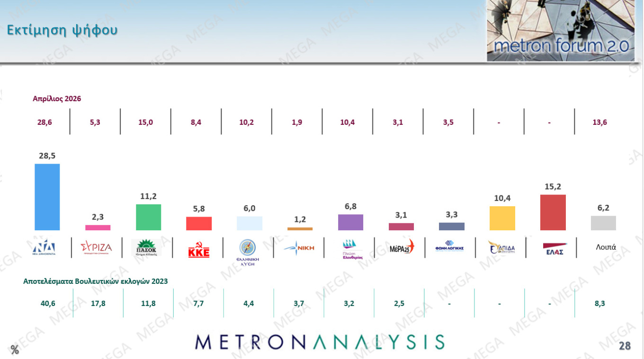The width and height of the screenshot is (644, 359).
Task: Click the Απρίλιος 2026 label
Action: click(57, 99)
